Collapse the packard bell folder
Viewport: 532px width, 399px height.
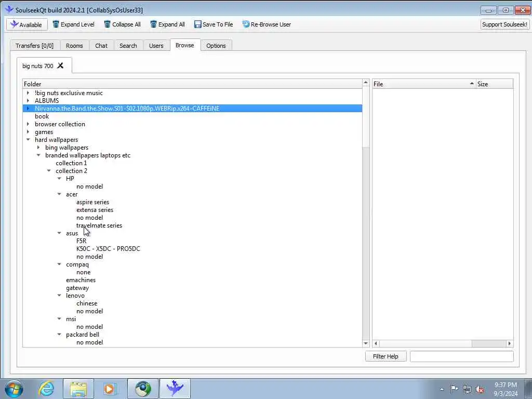coord(59,335)
